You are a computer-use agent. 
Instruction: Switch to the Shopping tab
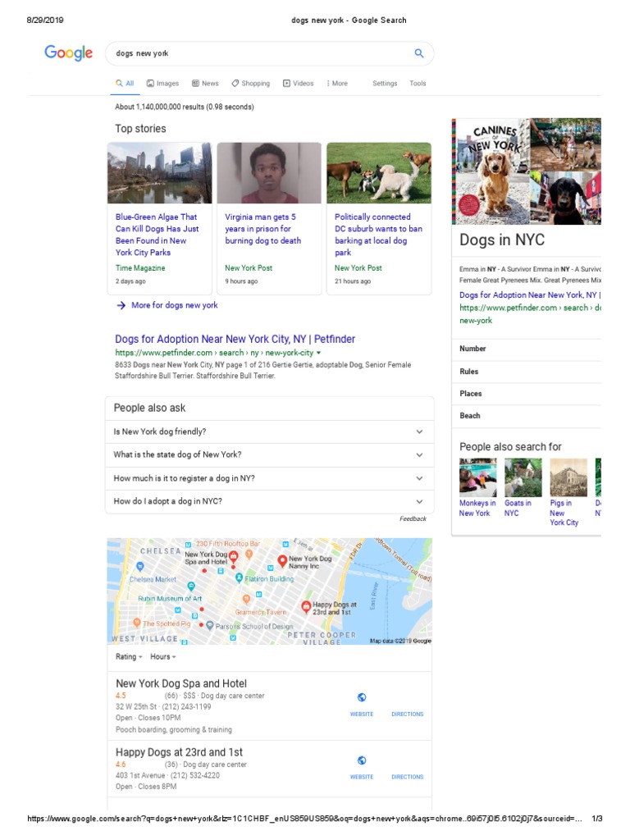251,83
